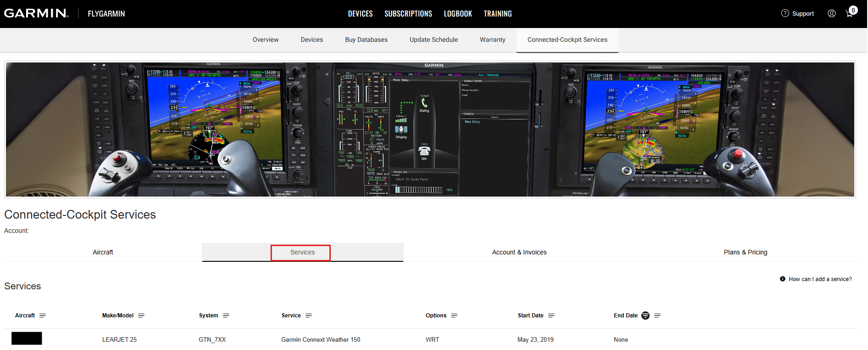The width and height of the screenshot is (868, 350).
Task: Click the info icon beside add service help
Action: pyautogui.click(x=783, y=279)
